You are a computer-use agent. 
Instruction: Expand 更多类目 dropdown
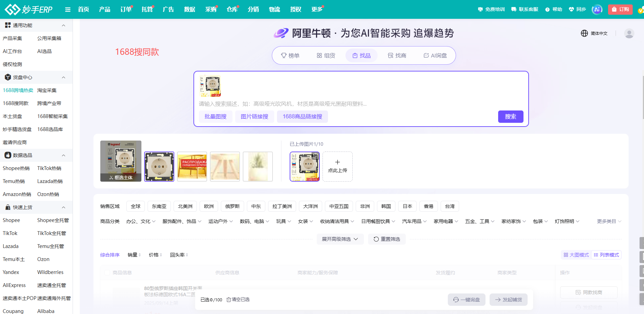pyautogui.click(x=609, y=221)
